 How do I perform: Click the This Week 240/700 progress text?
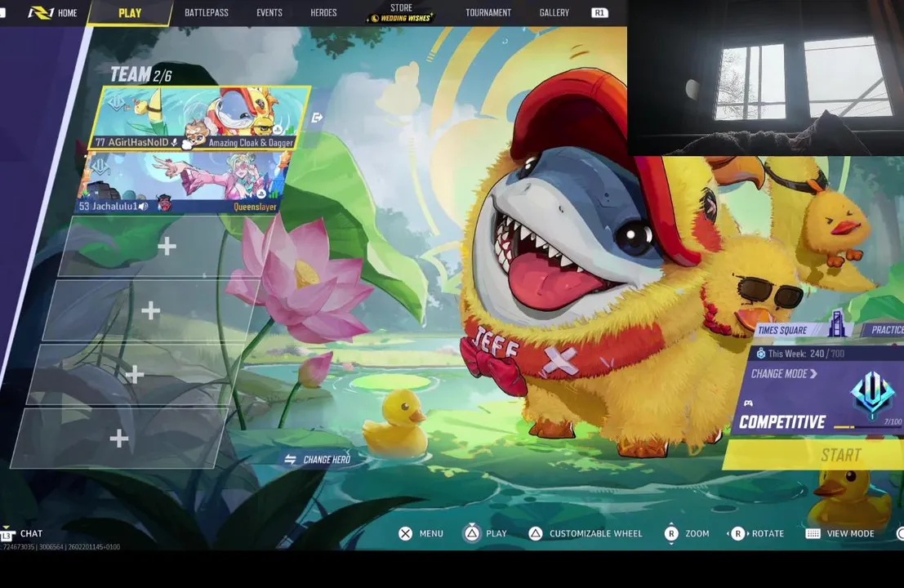click(x=806, y=354)
